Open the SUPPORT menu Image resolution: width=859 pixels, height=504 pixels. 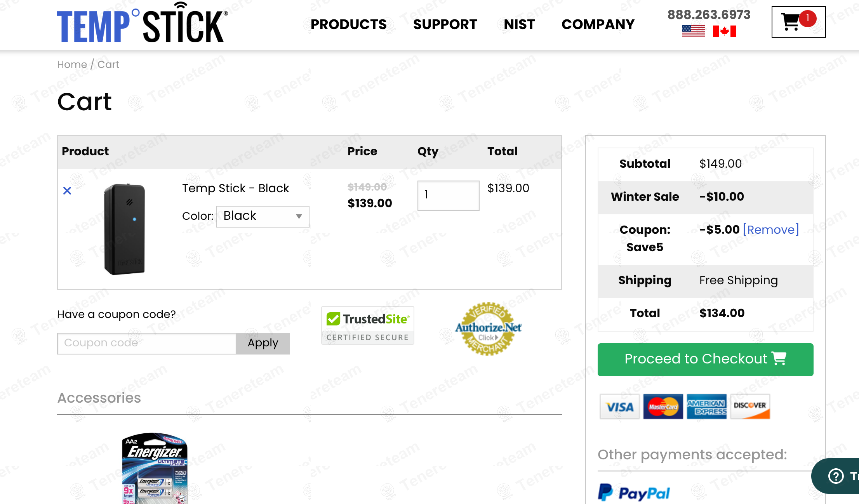click(x=445, y=24)
